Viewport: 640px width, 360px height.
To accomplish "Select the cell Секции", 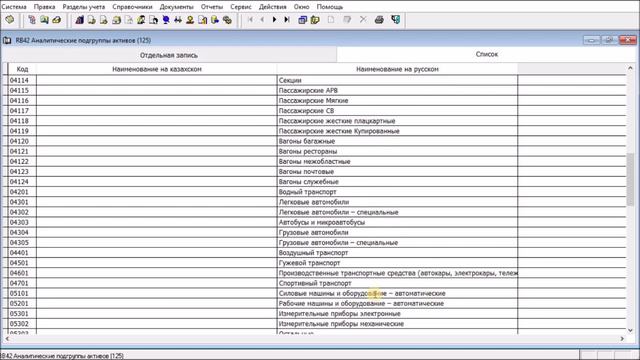I will [x=397, y=80].
